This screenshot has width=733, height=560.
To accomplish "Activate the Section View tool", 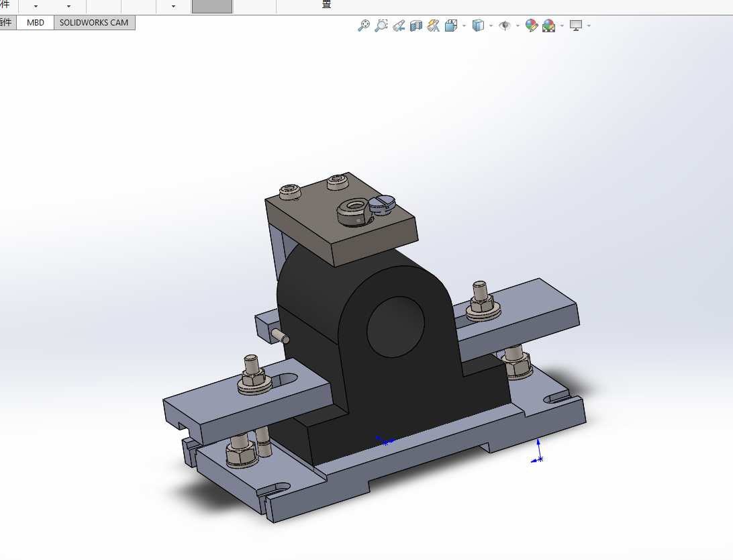I will (x=416, y=26).
